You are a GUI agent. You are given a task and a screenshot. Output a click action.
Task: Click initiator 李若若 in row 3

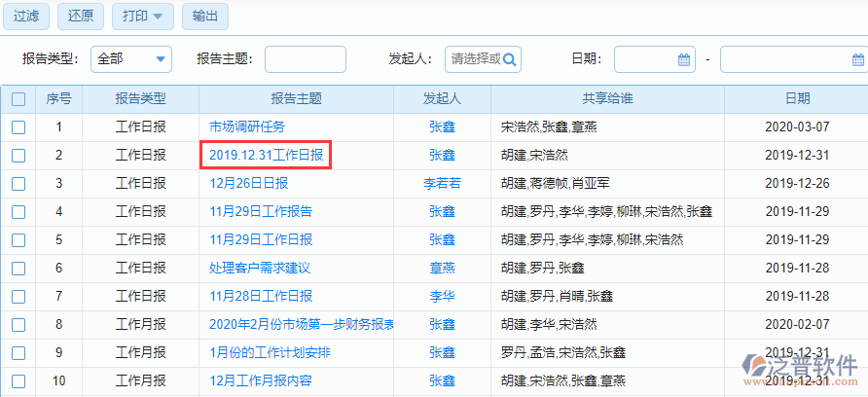pyautogui.click(x=442, y=183)
